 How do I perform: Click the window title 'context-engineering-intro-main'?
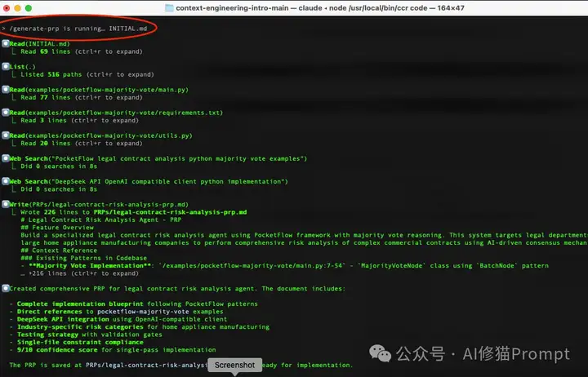[232, 8]
